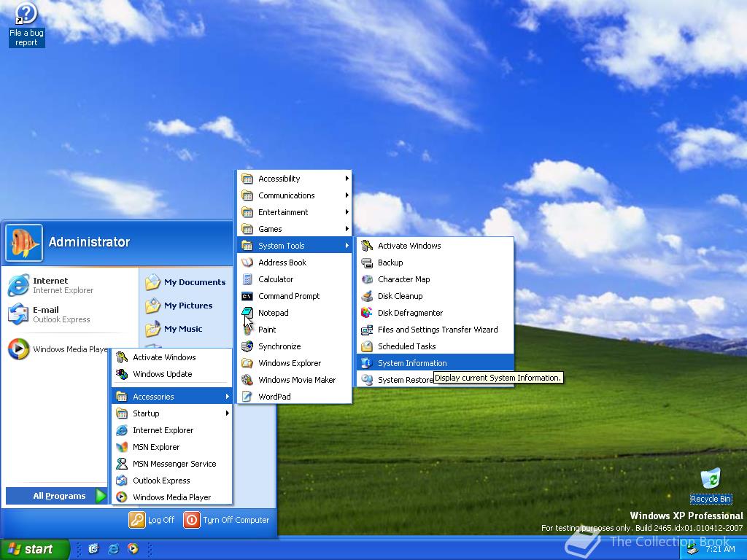Expand the Games submenu
The image size is (747, 560).
pos(294,228)
